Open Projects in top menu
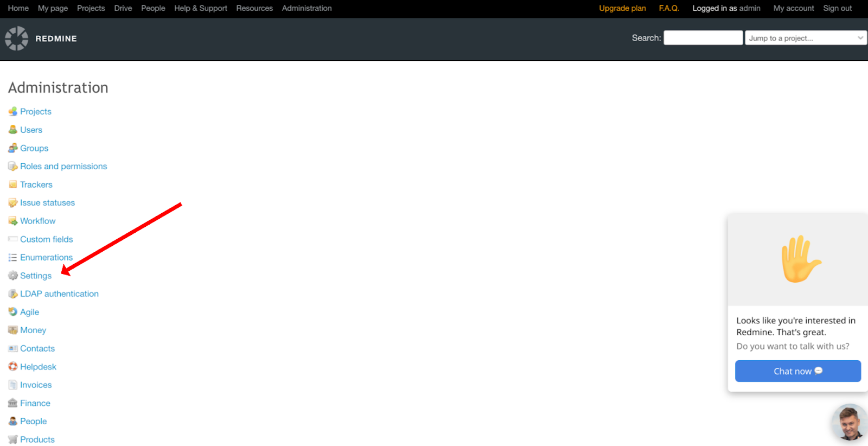The image size is (868, 446). (x=91, y=8)
